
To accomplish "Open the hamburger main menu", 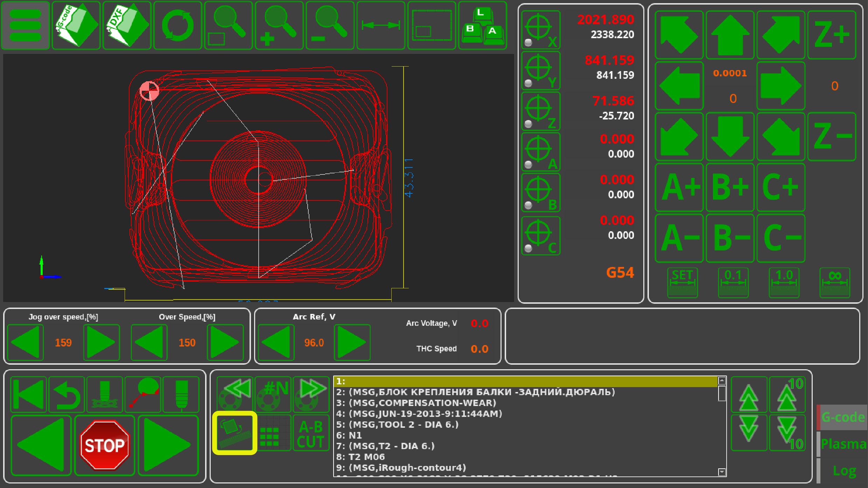I will click(x=25, y=25).
